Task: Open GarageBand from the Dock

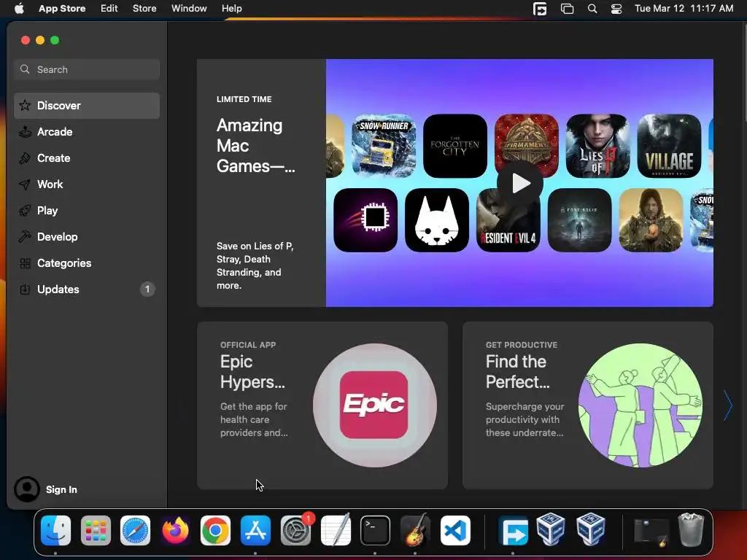Action: [415, 530]
